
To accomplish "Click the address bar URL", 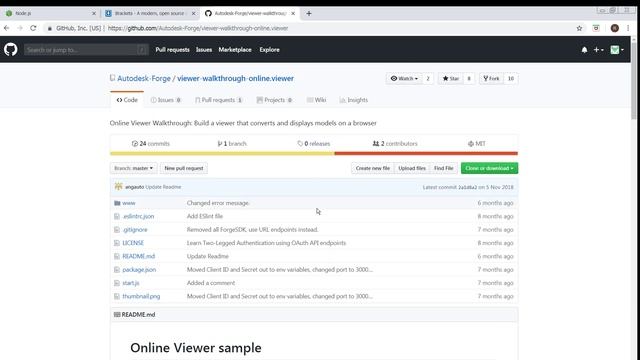I will pyautogui.click(x=198, y=28).
